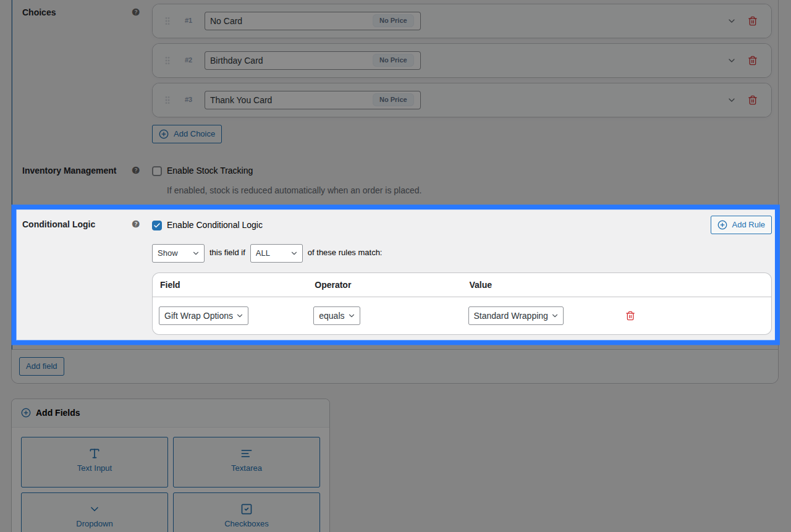Uncheck Enable Conditional Logic
Viewport: 791px width, 532px height.
[157, 226]
